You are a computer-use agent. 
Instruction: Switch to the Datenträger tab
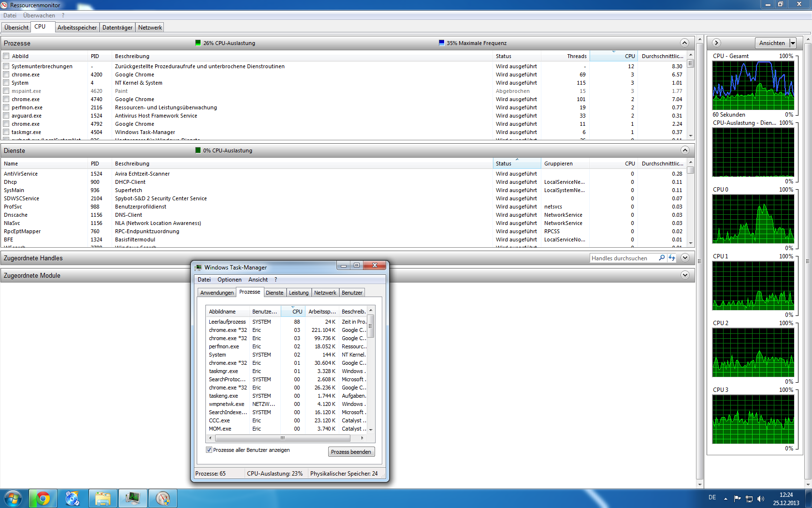[117, 28]
